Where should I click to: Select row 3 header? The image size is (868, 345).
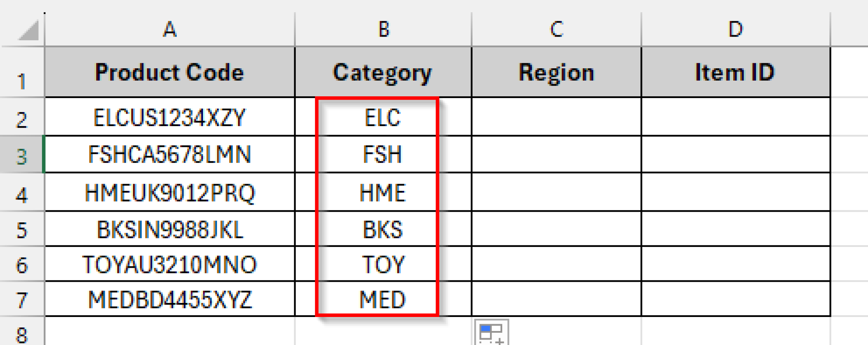coord(22,154)
